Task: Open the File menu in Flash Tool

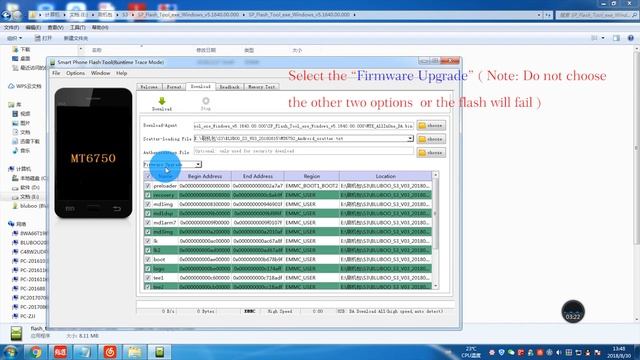Action: pyautogui.click(x=56, y=73)
